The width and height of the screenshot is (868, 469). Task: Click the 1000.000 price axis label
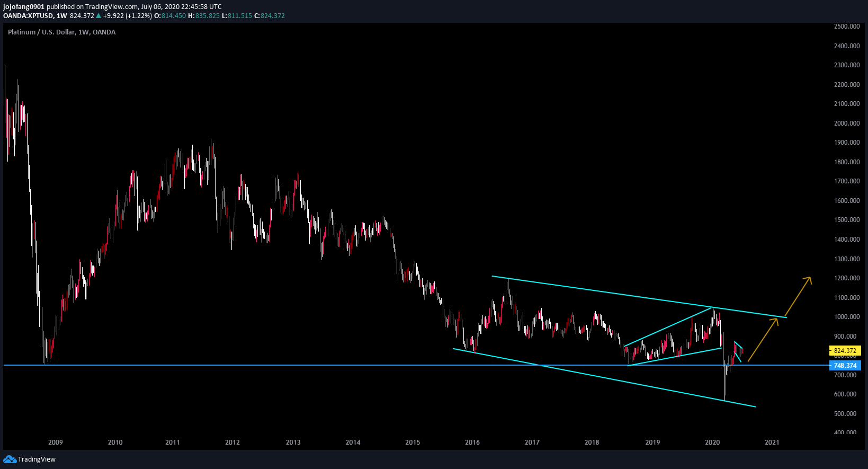[x=846, y=317]
